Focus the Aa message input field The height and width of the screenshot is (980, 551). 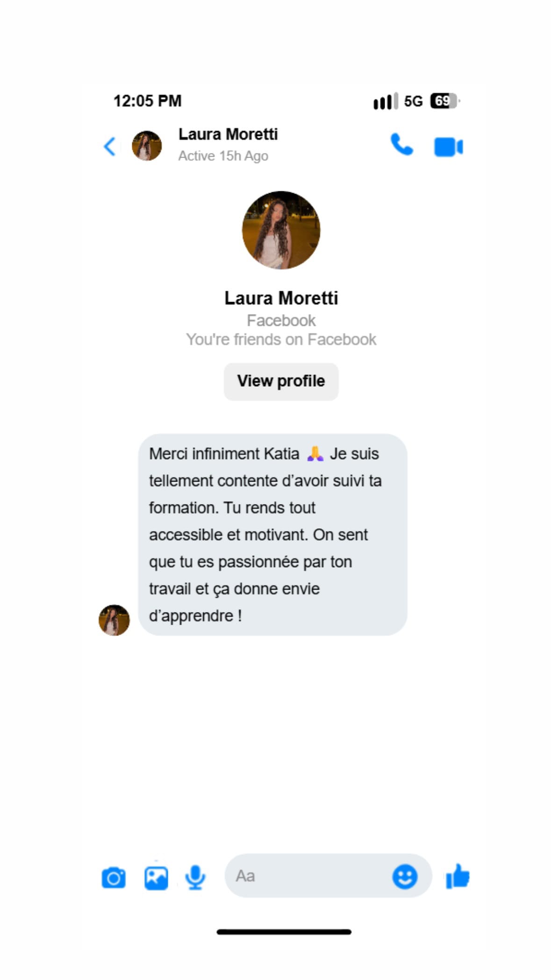pyautogui.click(x=328, y=876)
